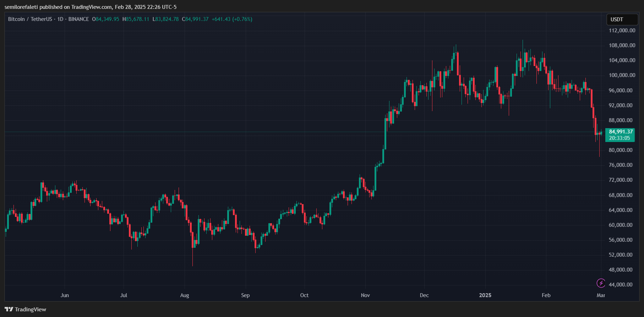Click the Feb label on time axis
644x317 pixels.
546,295
